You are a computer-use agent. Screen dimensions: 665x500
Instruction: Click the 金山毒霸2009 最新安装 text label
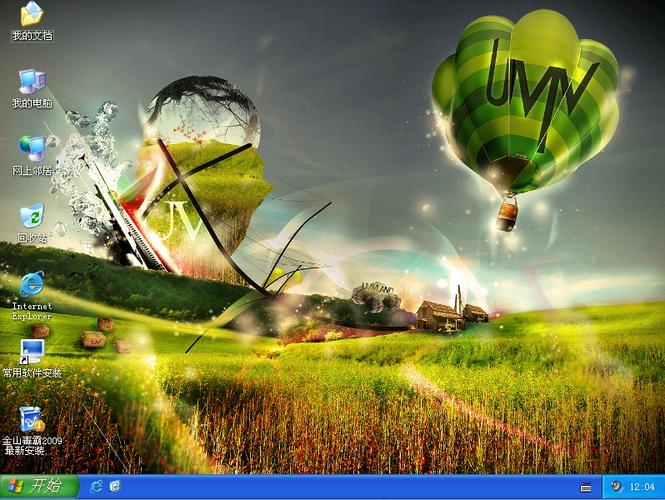click(31, 445)
